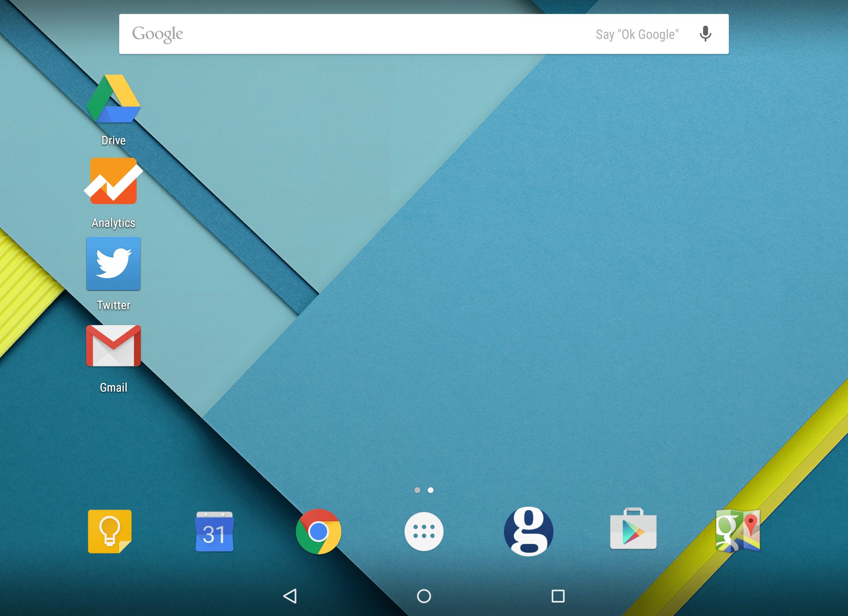Launch the Play Store

tap(633, 529)
